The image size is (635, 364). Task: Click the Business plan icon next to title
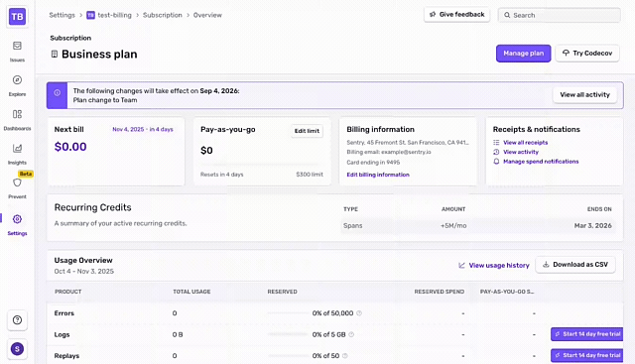[x=55, y=54]
